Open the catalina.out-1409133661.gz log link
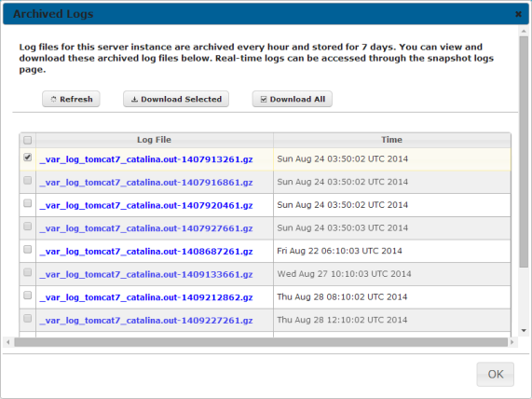 tap(146, 274)
